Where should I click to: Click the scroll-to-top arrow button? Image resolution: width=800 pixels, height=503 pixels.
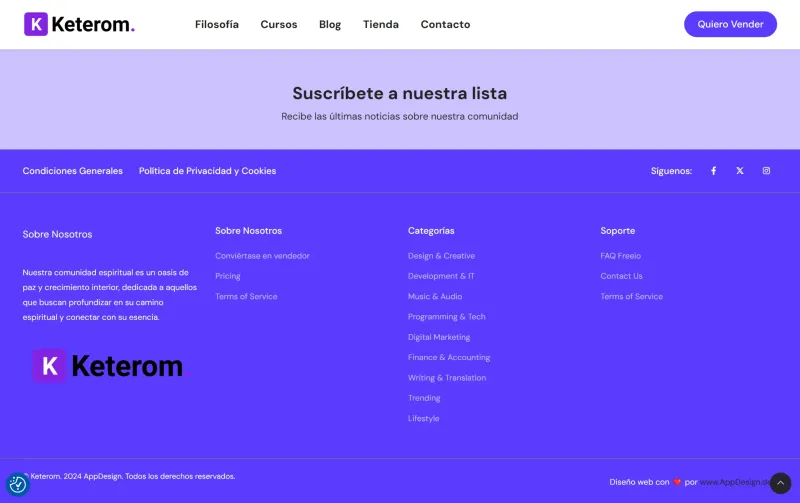coord(780,483)
